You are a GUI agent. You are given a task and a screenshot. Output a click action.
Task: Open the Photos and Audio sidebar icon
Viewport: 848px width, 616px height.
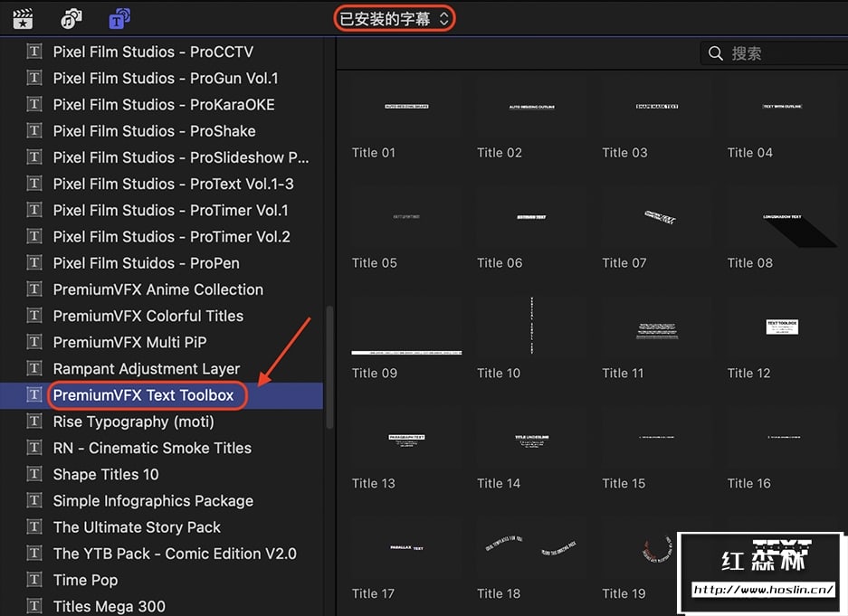tap(71, 19)
